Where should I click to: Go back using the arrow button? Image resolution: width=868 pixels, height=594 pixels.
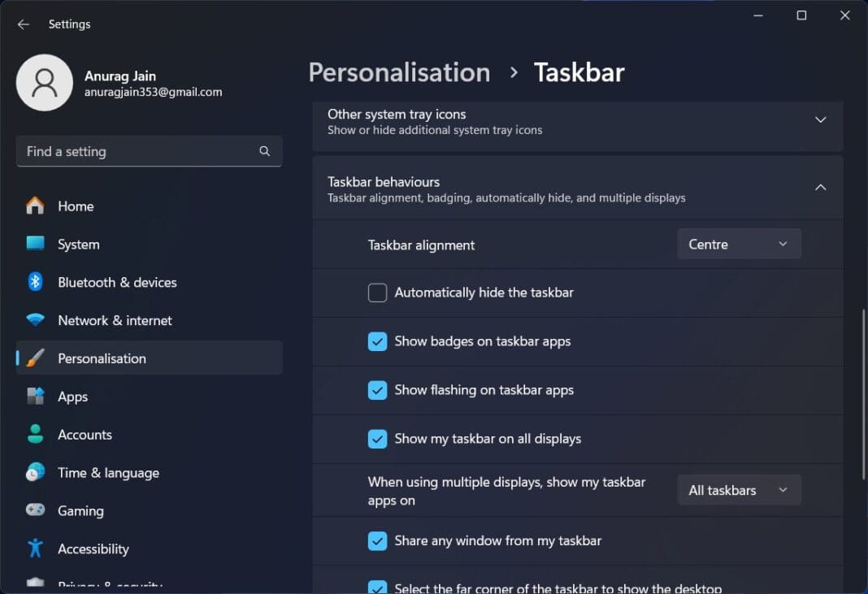click(23, 24)
